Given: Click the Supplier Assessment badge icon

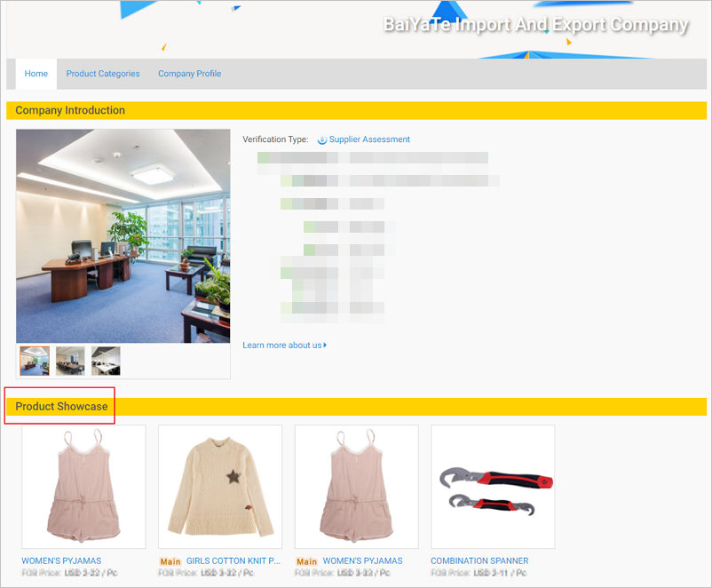Looking at the screenshot, I should tap(322, 140).
